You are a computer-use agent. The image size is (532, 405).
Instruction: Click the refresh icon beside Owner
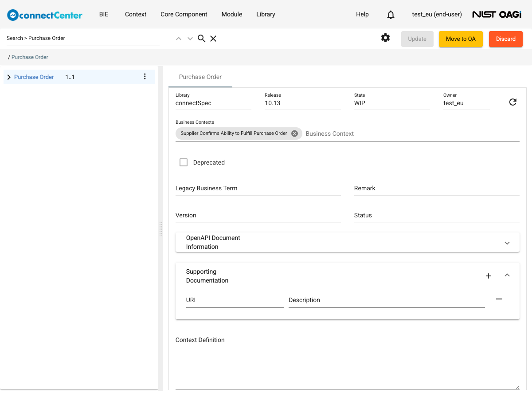coord(513,102)
